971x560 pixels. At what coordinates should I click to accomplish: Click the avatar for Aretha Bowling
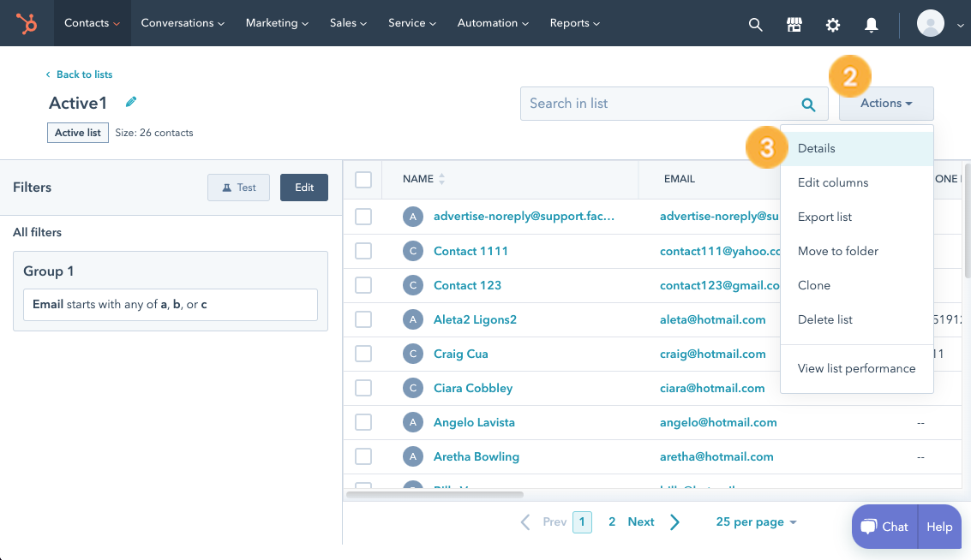[x=413, y=456]
